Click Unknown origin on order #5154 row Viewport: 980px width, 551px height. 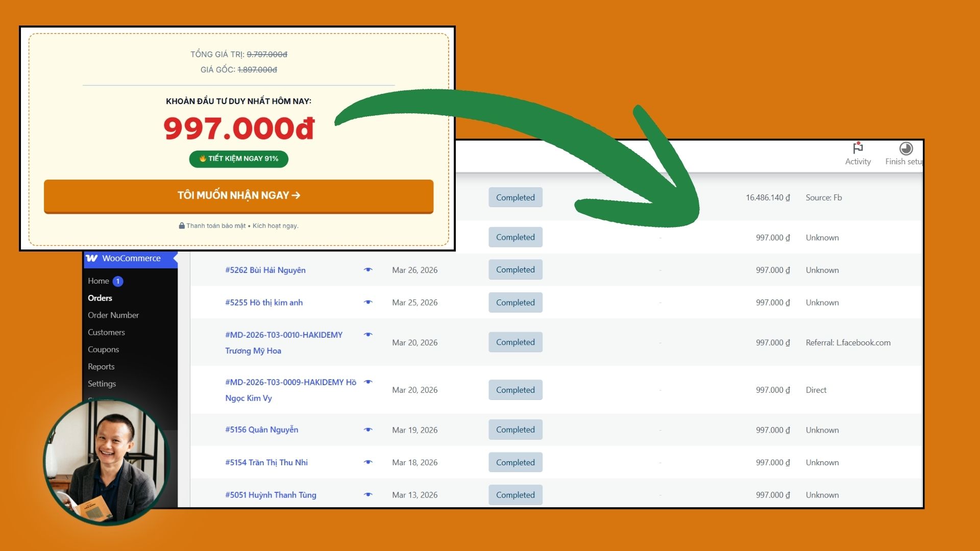822,463
